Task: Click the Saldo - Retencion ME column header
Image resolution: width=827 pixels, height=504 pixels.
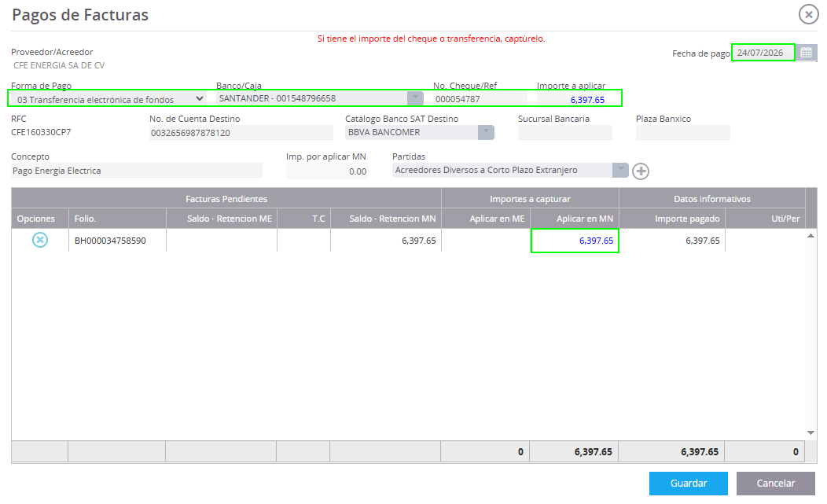Action: point(222,219)
